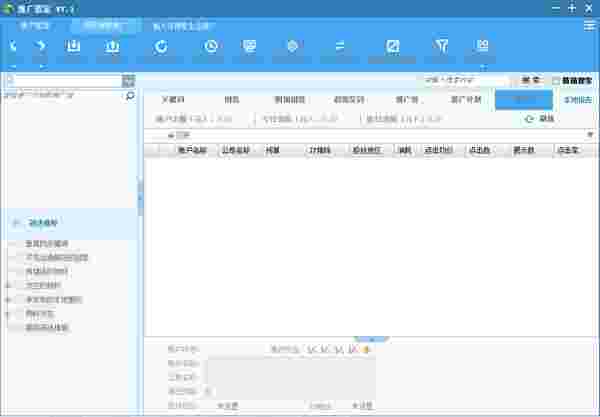This screenshot has width=600, height=417.
Task: Sort by the first column header in the table
Action: point(192,150)
